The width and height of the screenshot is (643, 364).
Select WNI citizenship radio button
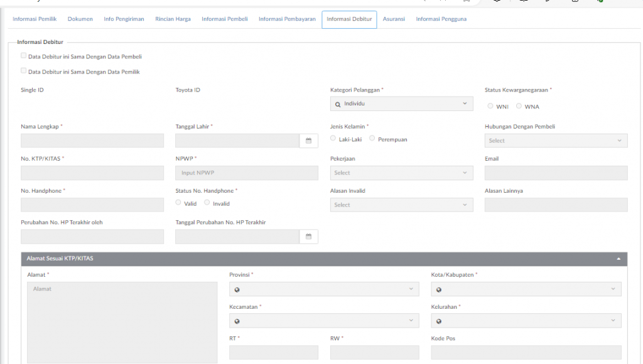pyautogui.click(x=490, y=106)
